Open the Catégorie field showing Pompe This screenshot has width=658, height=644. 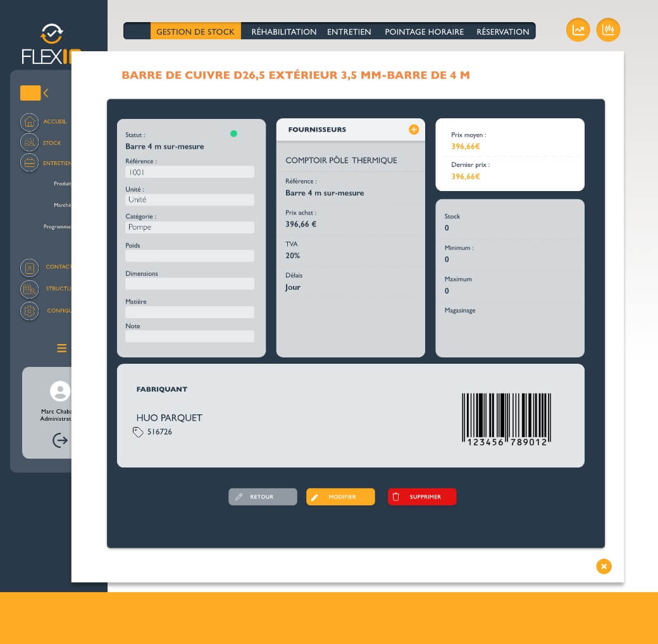189,227
